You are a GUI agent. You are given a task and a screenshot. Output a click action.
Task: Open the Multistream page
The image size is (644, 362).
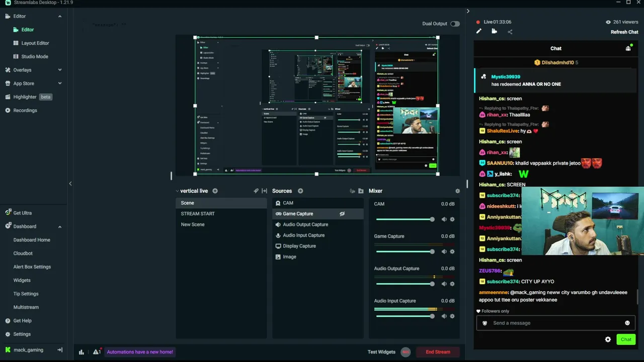click(x=26, y=307)
